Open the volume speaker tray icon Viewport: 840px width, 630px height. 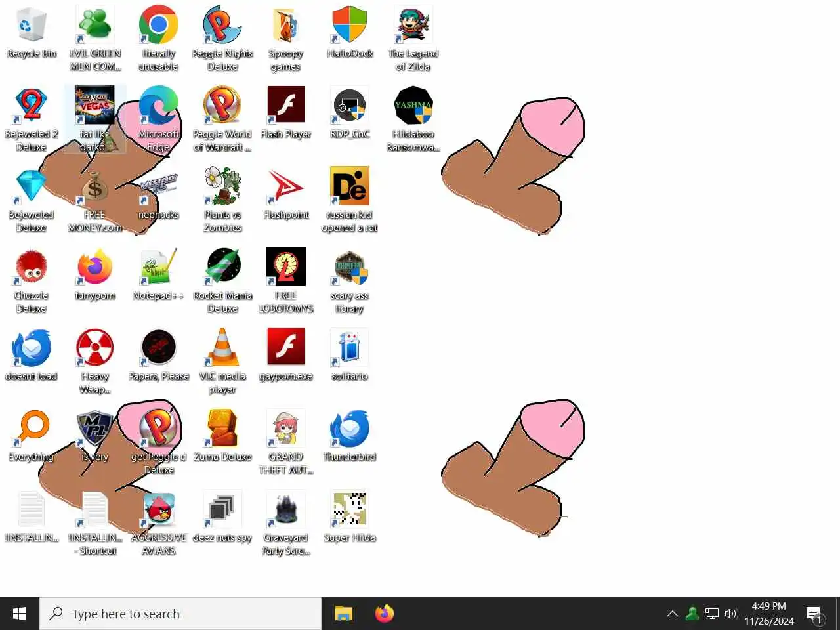pyautogui.click(x=731, y=614)
